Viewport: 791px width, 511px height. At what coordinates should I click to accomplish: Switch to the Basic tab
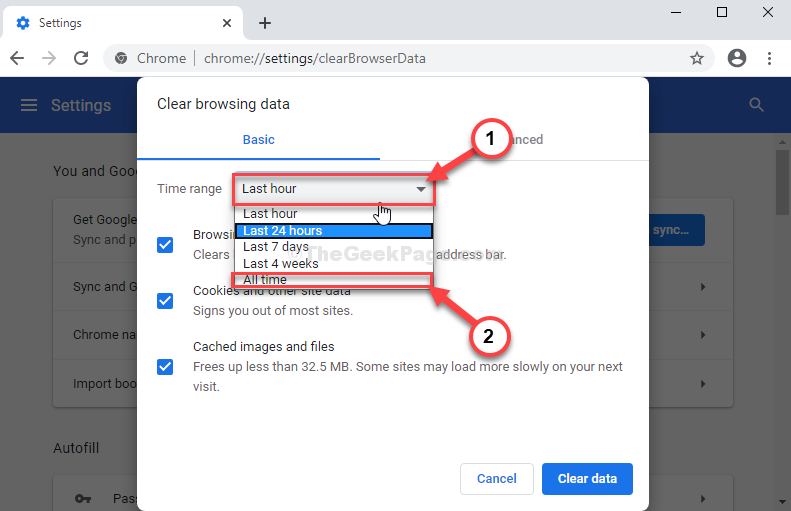click(x=258, y=140)
